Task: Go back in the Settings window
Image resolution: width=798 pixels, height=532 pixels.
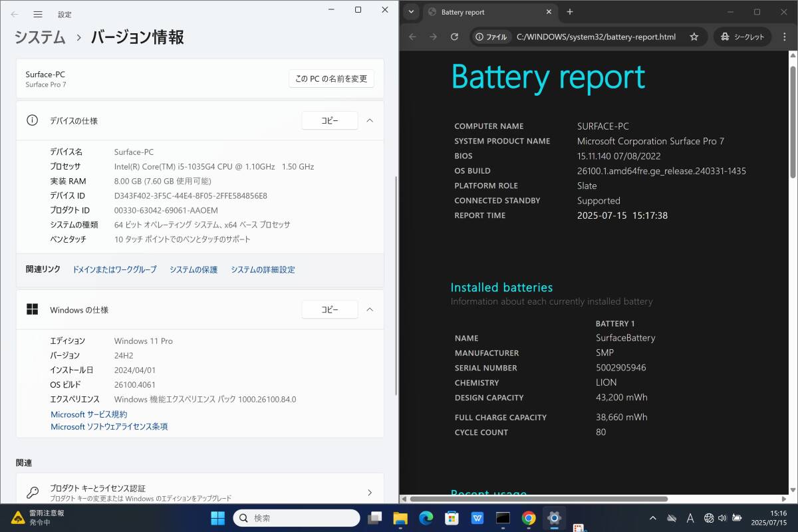Action: coord(15,14)
